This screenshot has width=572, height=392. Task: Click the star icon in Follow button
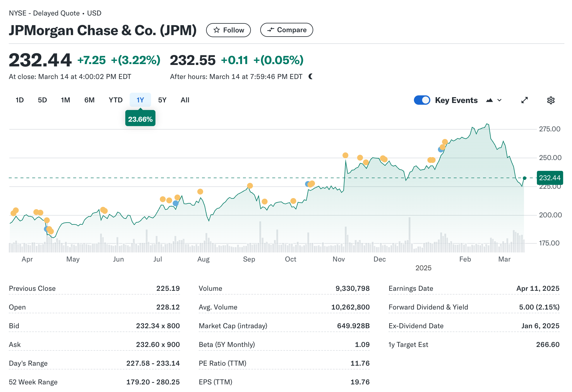pos(217,30)
